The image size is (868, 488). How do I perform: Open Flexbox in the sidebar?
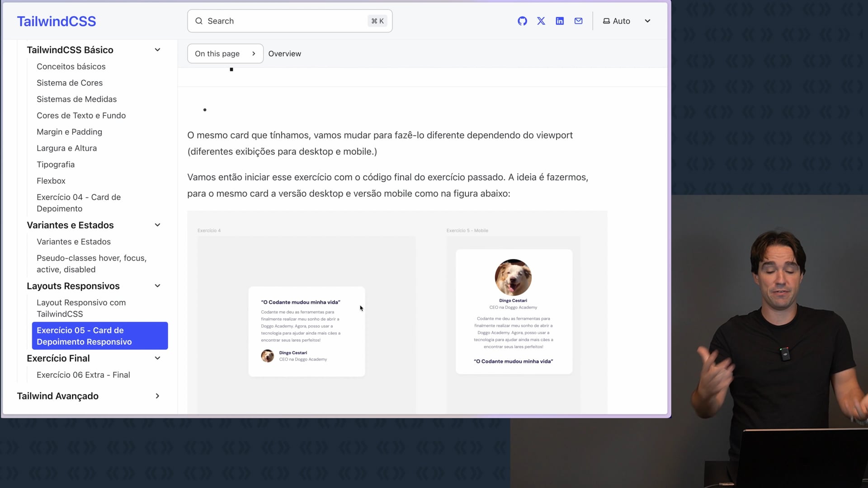(51, 181)
